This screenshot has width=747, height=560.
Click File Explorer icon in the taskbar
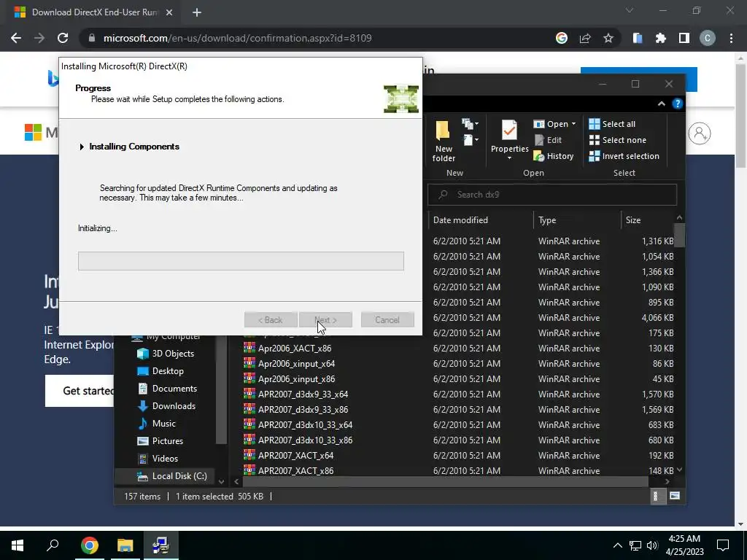125,545
